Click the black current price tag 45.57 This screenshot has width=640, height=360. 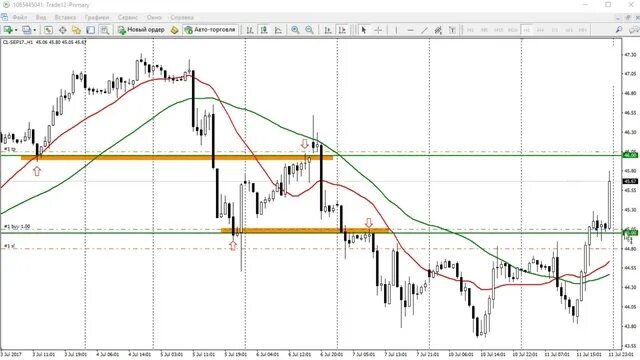tap(631, 181)
